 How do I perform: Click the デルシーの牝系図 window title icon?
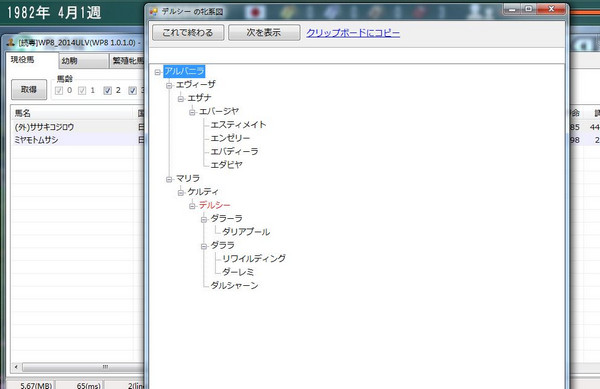(154, 12)
